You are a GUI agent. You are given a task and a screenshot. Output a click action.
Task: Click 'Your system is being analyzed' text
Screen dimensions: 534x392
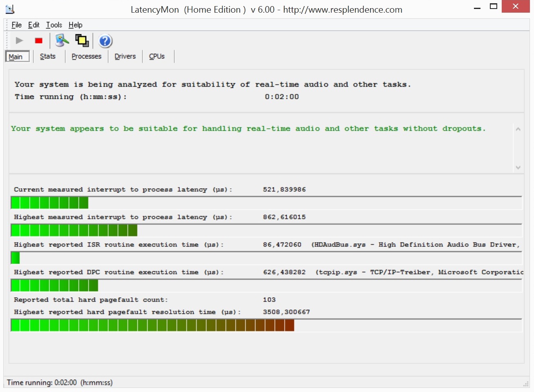213,85
